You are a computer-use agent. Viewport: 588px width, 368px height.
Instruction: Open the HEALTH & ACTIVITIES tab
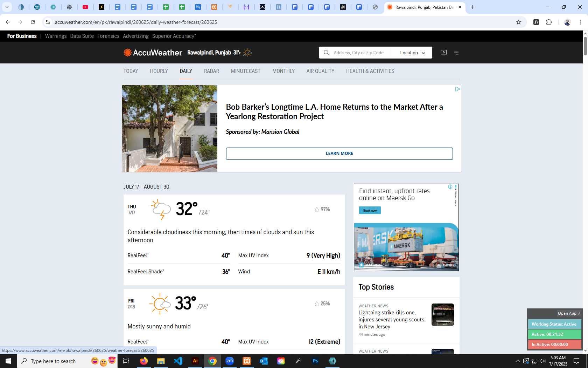pos(370,71)
